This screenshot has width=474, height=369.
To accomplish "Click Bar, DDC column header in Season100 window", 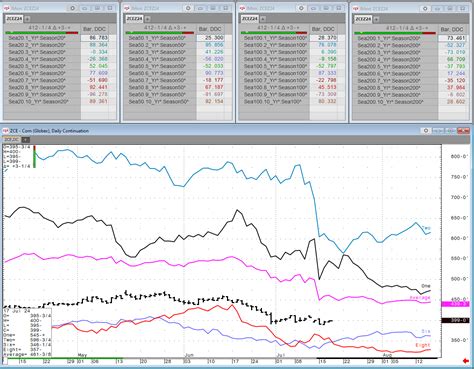I will [323, 29].
